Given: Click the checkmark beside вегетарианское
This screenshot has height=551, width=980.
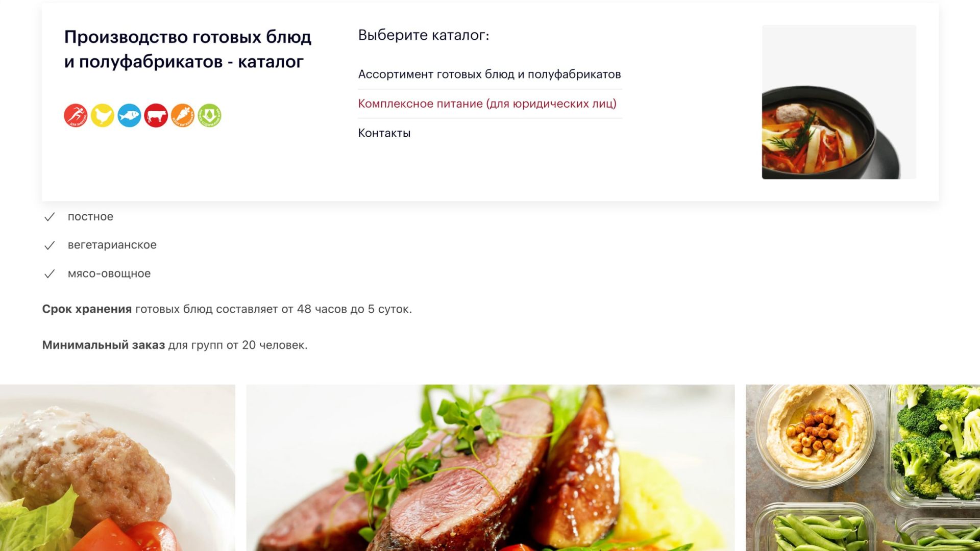Looking at the screenshot, I should [x=50, y=246].
